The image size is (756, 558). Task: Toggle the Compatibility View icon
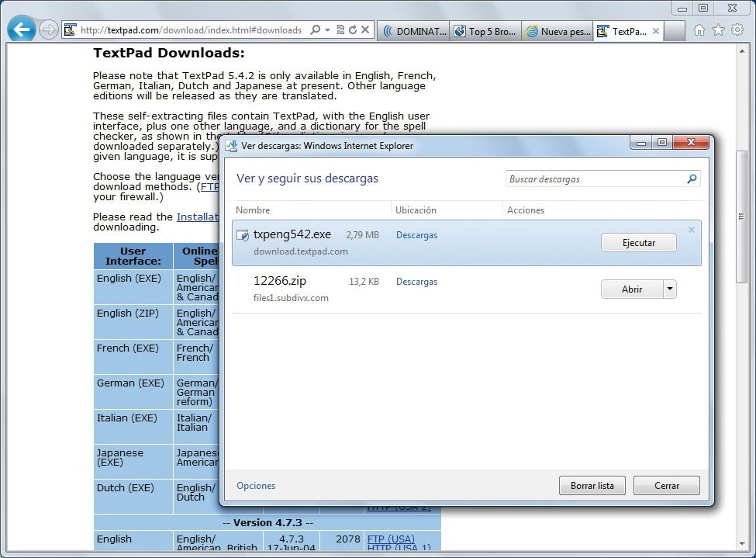point(340,30)
